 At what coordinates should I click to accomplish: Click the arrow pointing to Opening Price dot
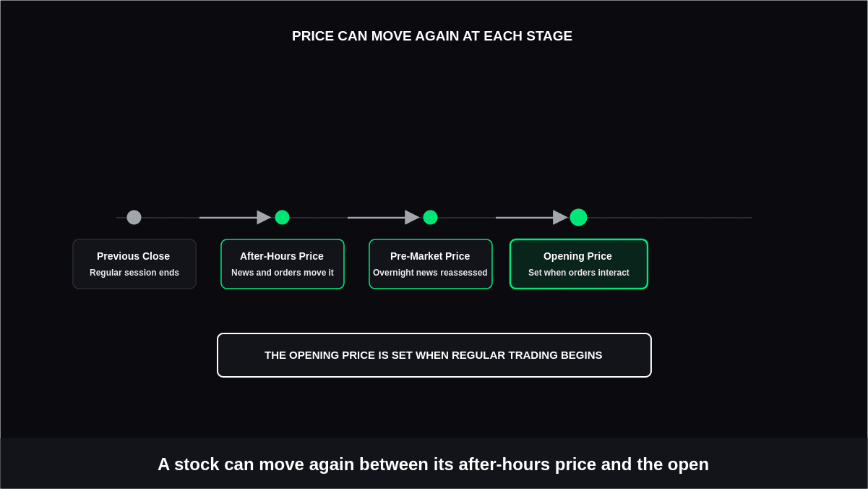pyautogui.click(x=532, y=217)
